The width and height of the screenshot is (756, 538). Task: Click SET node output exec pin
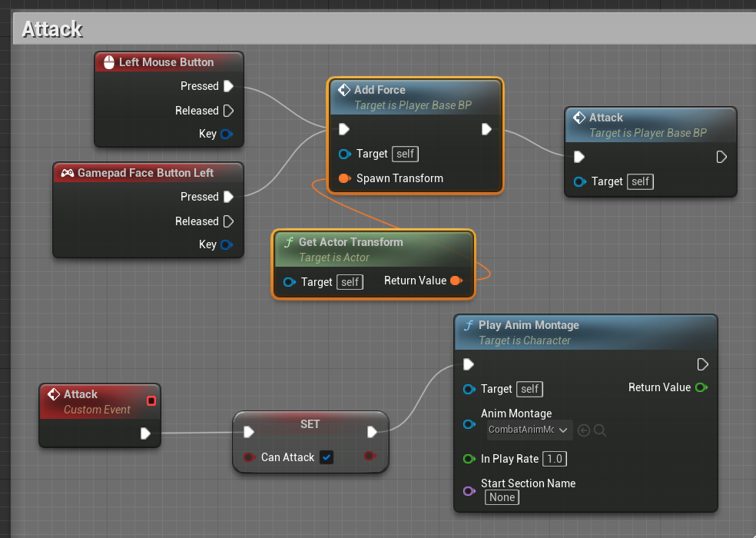pos(372,432)
